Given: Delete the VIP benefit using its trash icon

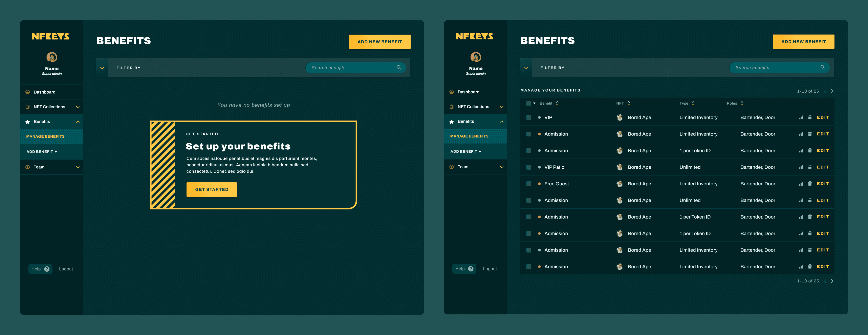Looking at the screenshot, I should [x=810, y=117].
